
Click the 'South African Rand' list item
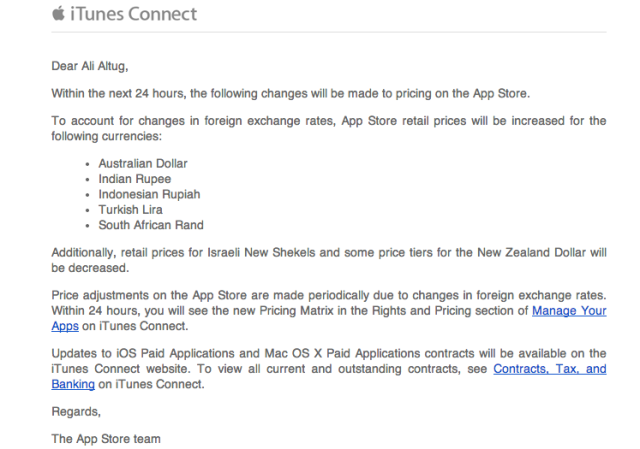pyautogui.click(x=151, y=225)
